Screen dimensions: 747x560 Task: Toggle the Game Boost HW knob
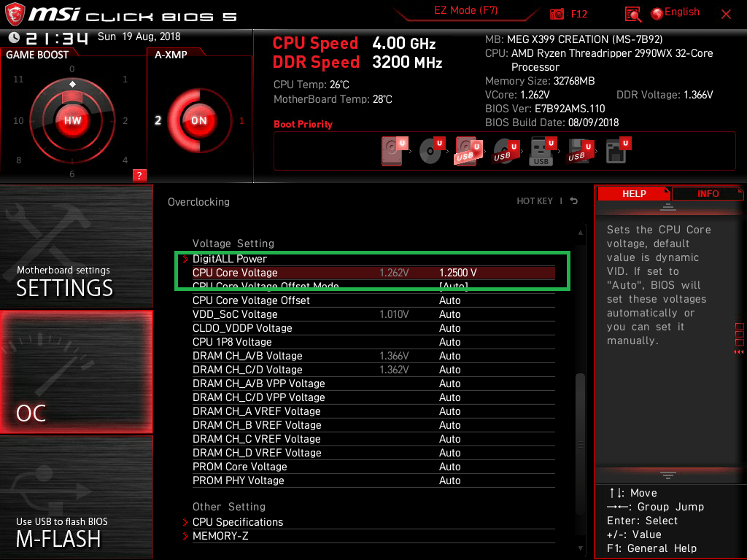[x=72, y=120]
